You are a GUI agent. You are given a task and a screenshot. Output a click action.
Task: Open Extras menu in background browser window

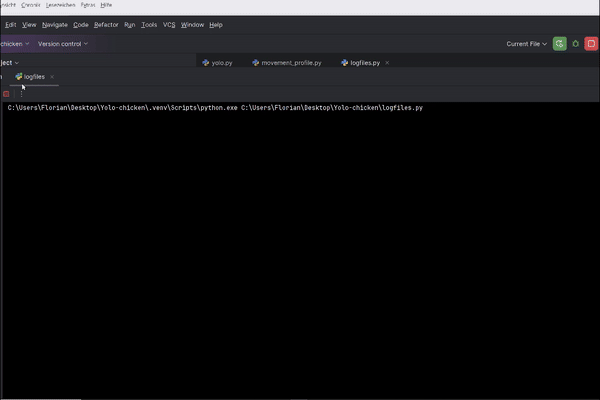point(88,5)
